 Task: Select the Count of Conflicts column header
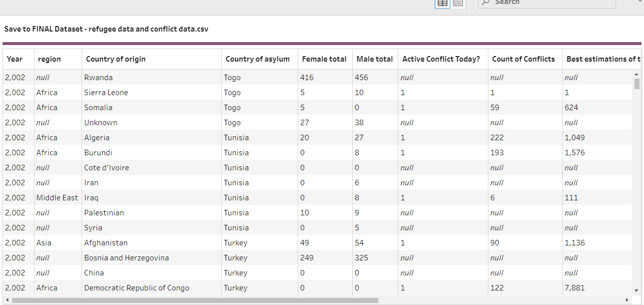pos(523,59)
